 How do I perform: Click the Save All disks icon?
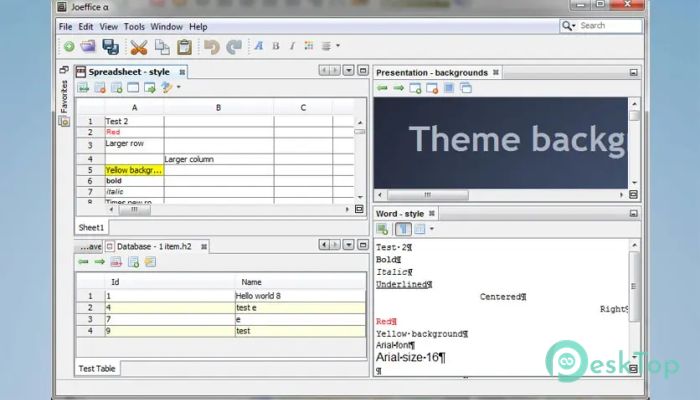tap(110, 46)
